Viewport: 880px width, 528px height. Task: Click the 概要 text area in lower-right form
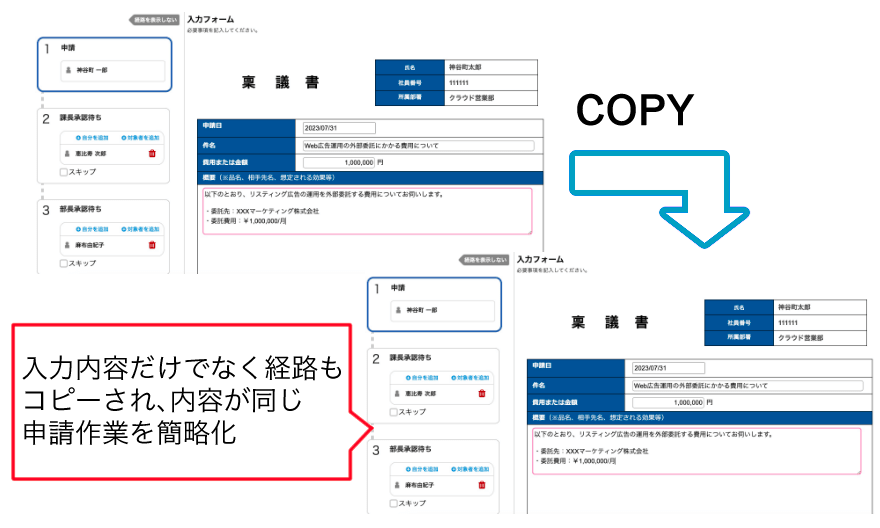[x=696, y=451]
